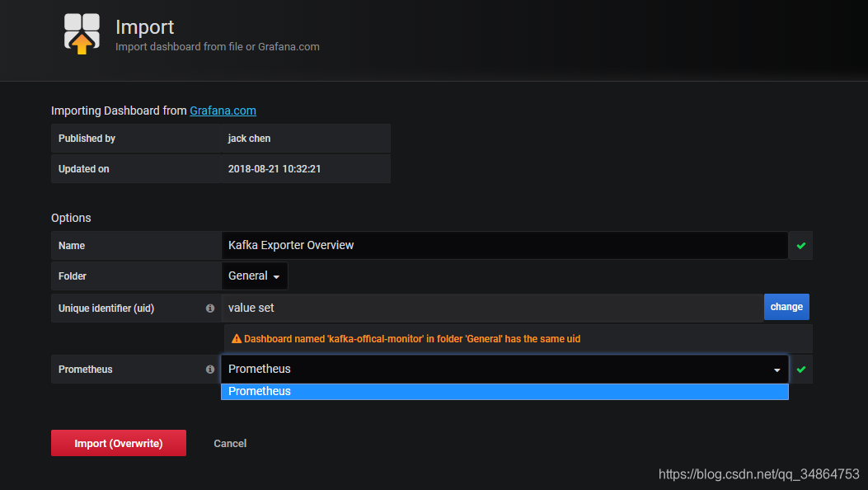The image size is (868, 490).
Task: Click the Import (Overwrite) button
Action: pos(119,443)
